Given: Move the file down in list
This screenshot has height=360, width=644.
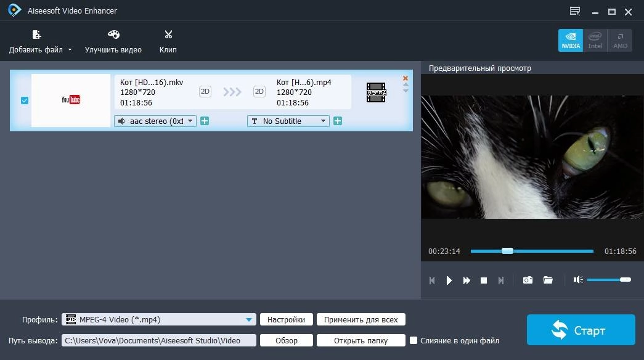Looking at the screenshot, I should click(x=406, y=91).
